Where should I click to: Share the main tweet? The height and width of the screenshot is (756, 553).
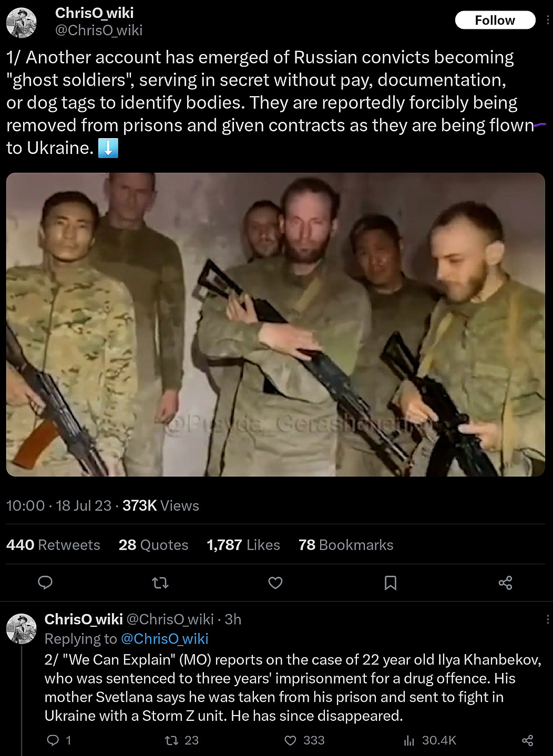click(505, 583)
